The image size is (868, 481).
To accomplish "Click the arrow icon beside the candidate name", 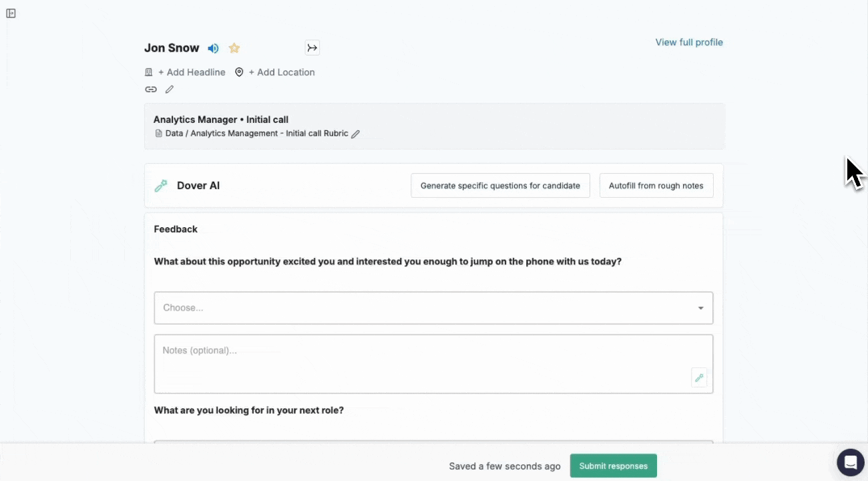I will point(312,47).
